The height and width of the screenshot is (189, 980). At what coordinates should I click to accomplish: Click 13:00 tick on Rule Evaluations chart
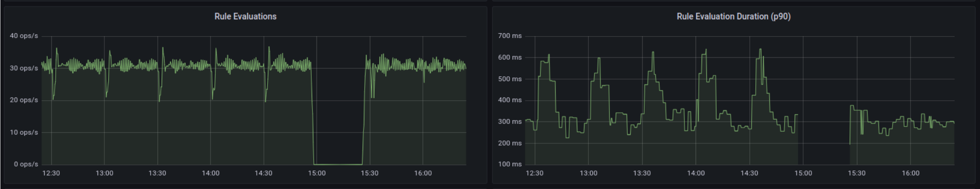104,173
